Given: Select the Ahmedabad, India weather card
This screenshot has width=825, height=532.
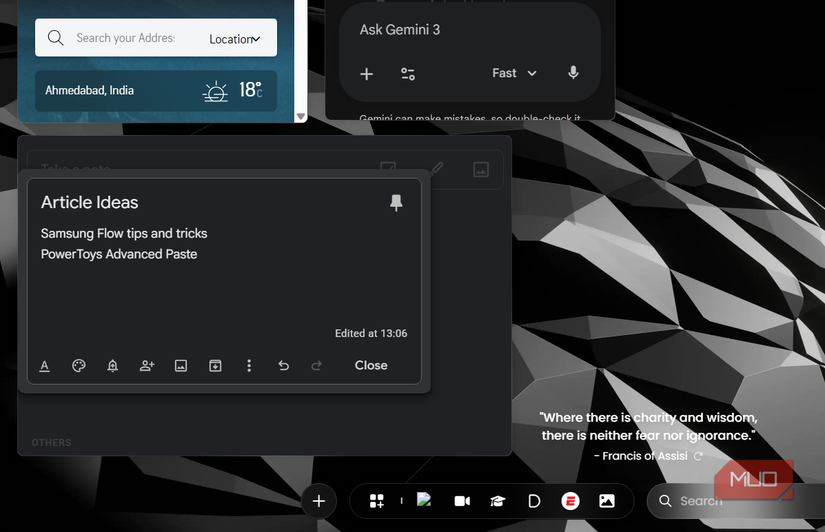Looking at the screenshot, I should [x=156, y=91].
